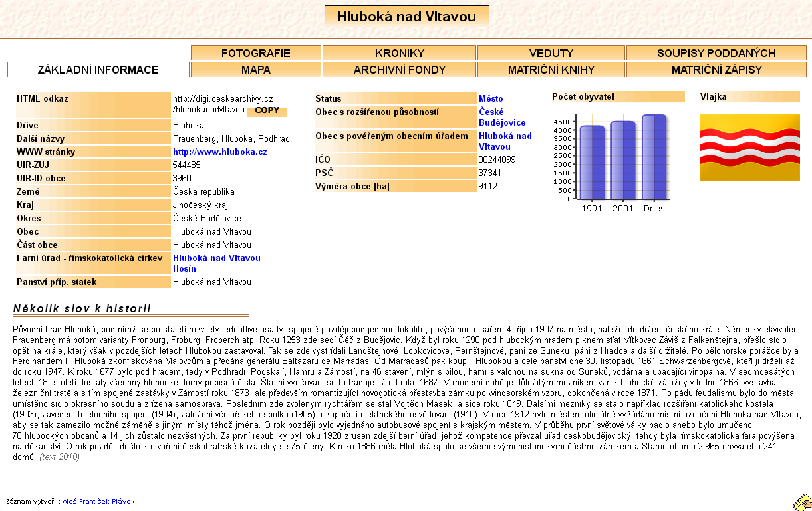This screenshot has height=511, width=812.
Task: Click the town flag image
Action: tap(750, 147)
